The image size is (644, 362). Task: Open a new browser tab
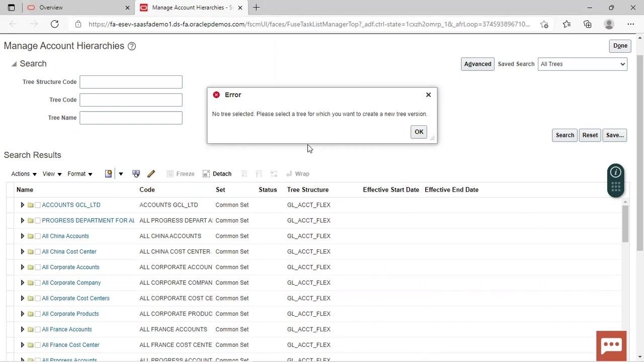point(256,8)
